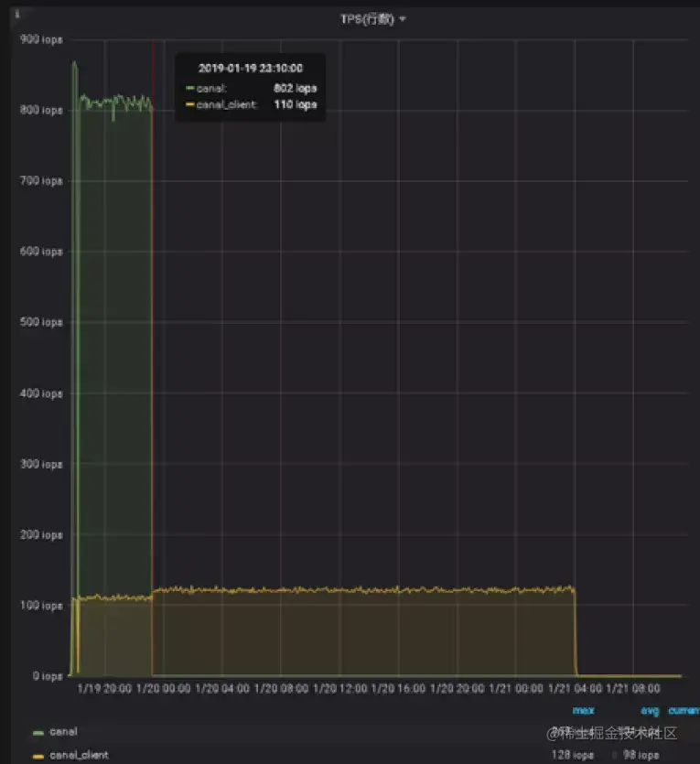Click the panel info icon in top-left corner
700x764 pixels.
point(17,14)
